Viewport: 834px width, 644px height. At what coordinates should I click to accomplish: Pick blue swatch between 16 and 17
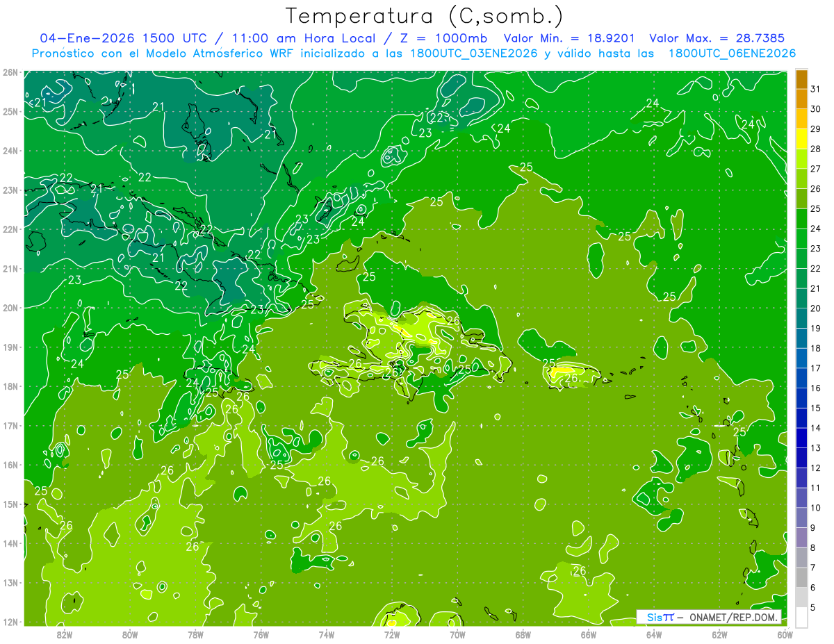[801, 378]
